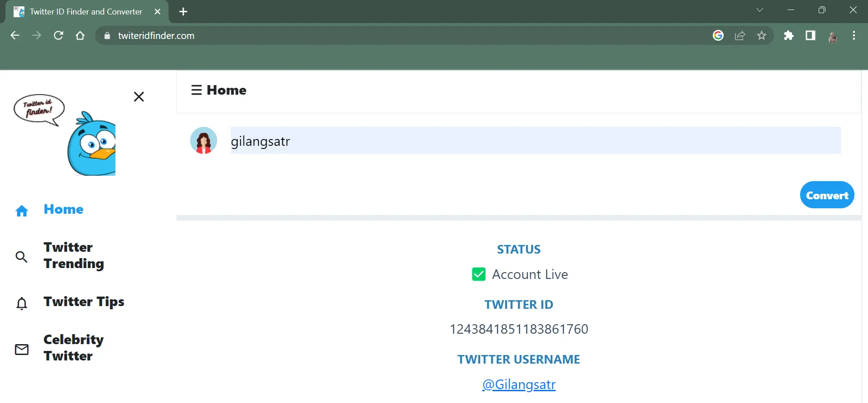
Task: Open the browser home page icon
Action: click(80, 35)
